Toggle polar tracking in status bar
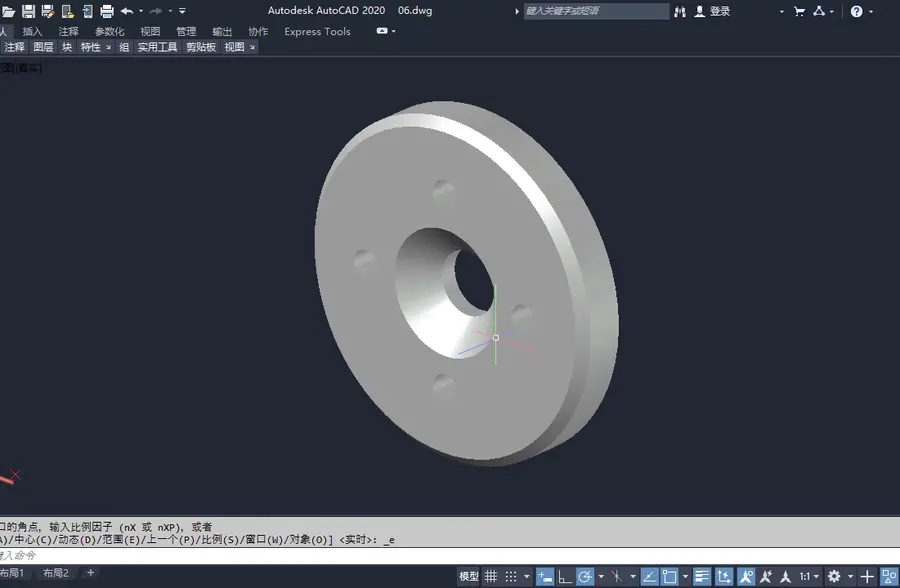 (x=585, y=577)
